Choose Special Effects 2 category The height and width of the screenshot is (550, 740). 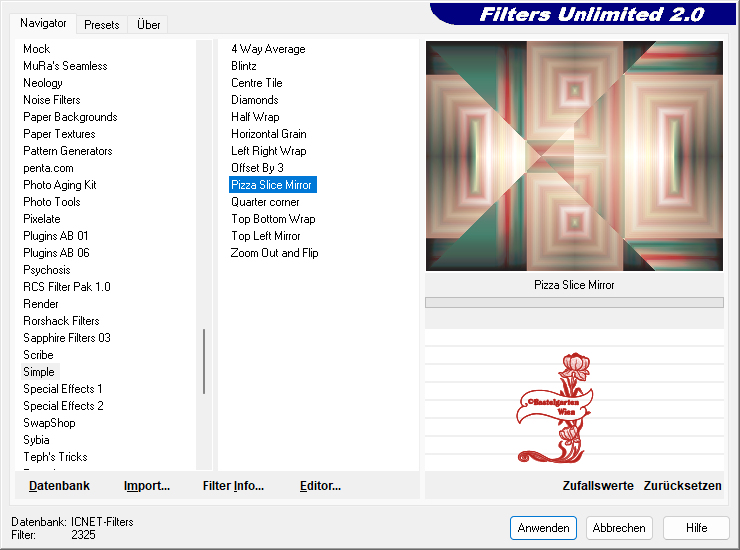[63, 406]
